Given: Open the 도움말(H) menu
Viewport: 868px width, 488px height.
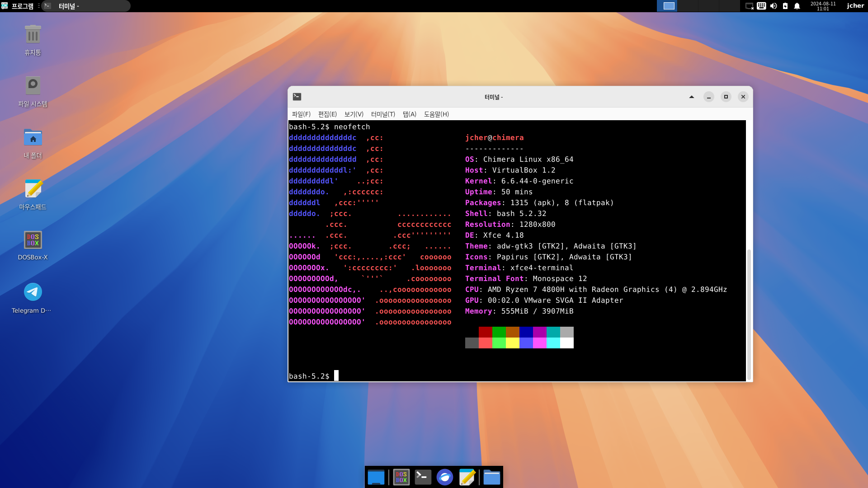Looking at the screenshot, I should click(436, 114).
